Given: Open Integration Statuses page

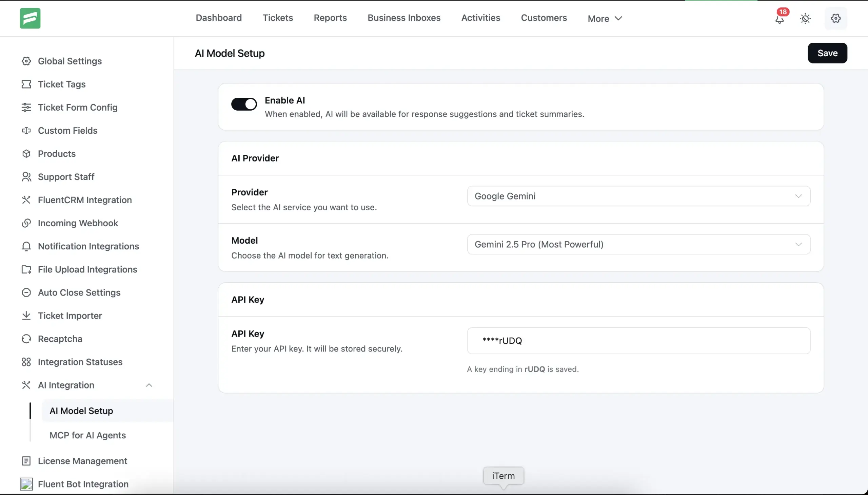Looking at the screenshot, I should point(80,362).
